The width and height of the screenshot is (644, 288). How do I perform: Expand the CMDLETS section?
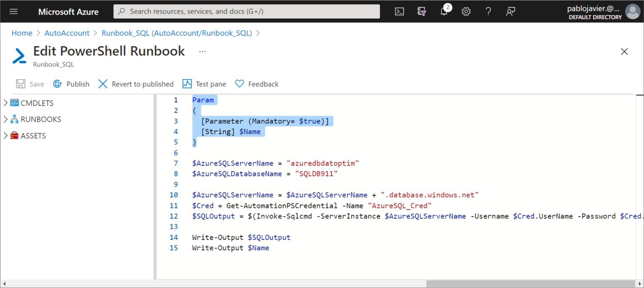pyautogui.click(x=5, y=103)
